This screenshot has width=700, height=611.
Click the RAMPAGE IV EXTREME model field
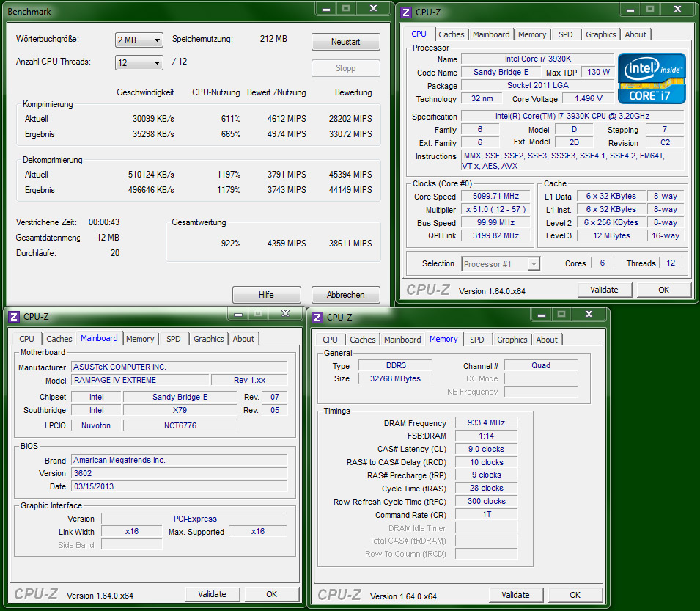click(139, 380)
